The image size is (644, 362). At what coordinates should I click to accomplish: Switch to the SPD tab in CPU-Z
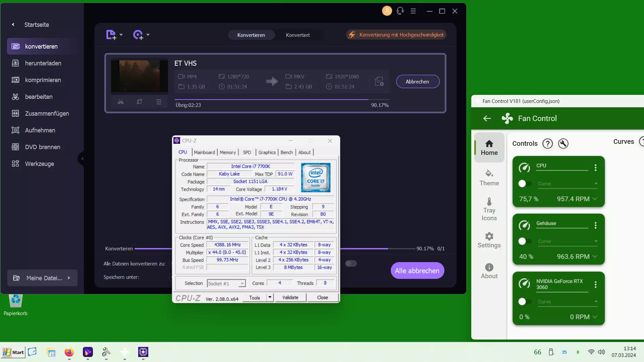247,152
